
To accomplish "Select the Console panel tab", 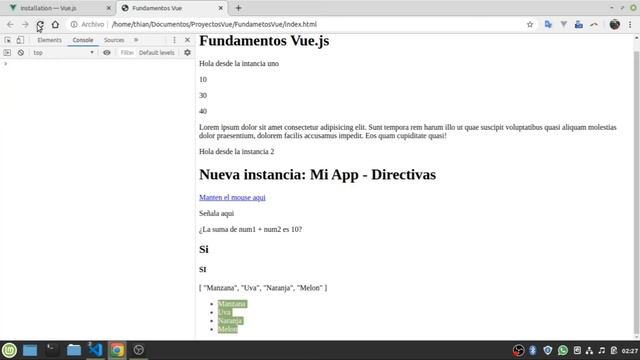I will [83, 40].
